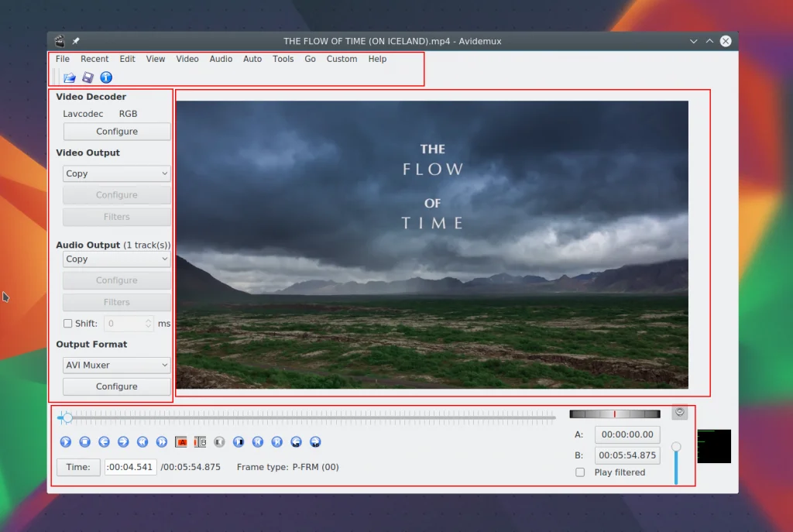Set selection end marker B

pyautogui.click(x=200, y=442)
